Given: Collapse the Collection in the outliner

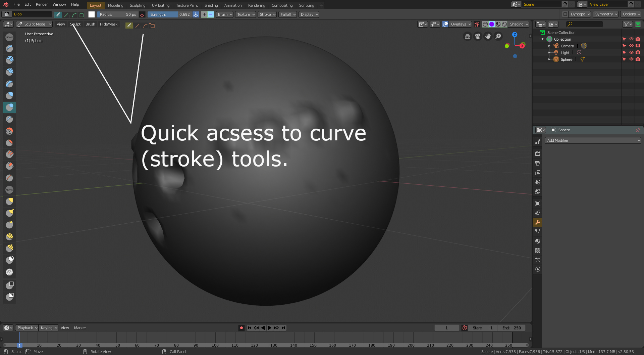Looking at the screenshot, I should point(543,39).
